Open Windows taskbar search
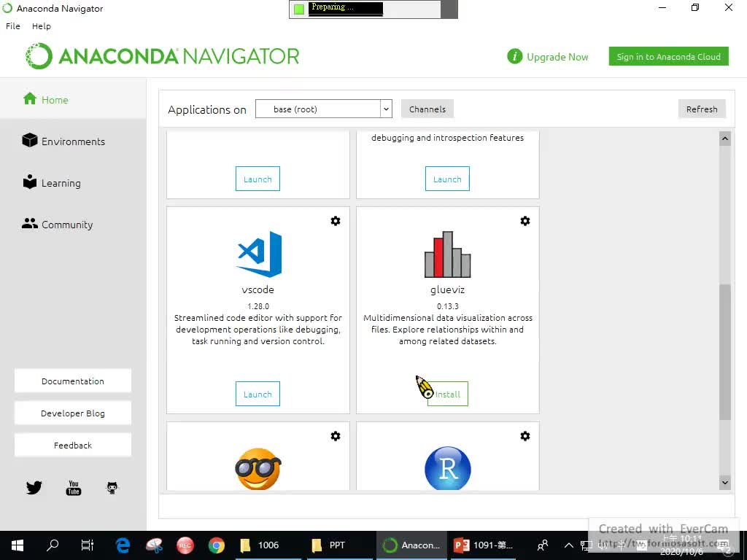 pyautogui.click(x=53, y=545)
